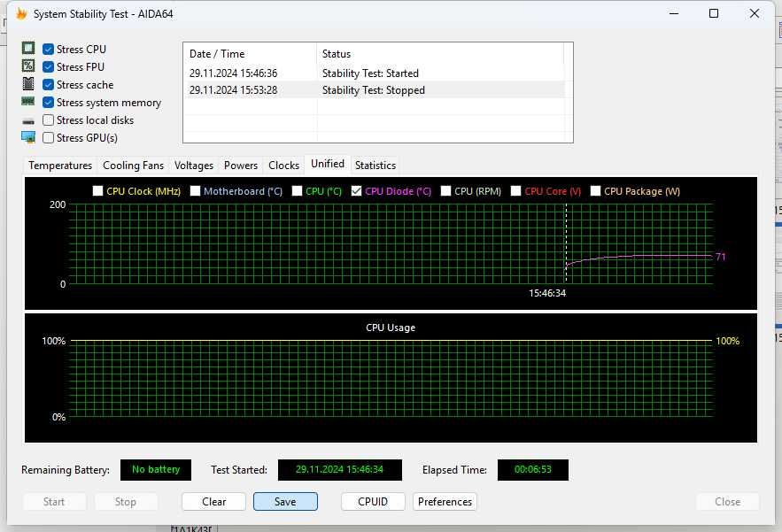Click the AIDA64 flame icon in title bar
The height and width of the screenshot is (532, 782).
(21, 13)
